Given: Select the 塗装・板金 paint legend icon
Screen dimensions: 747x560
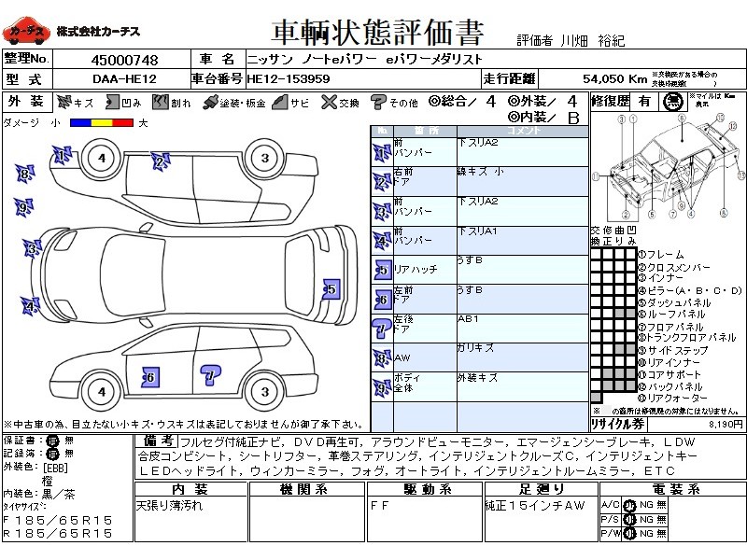Looking at the screenshot, I should [x=209, y=103].
